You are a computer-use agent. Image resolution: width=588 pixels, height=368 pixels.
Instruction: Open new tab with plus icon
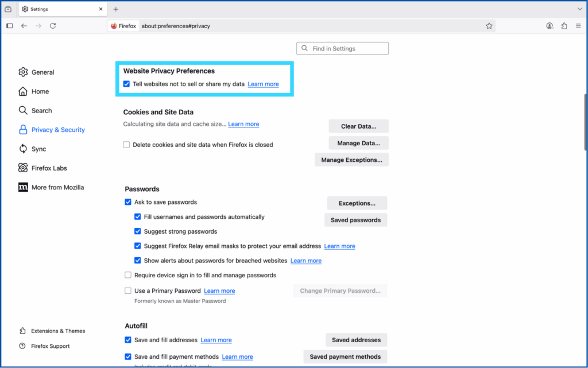pos(115,9)
